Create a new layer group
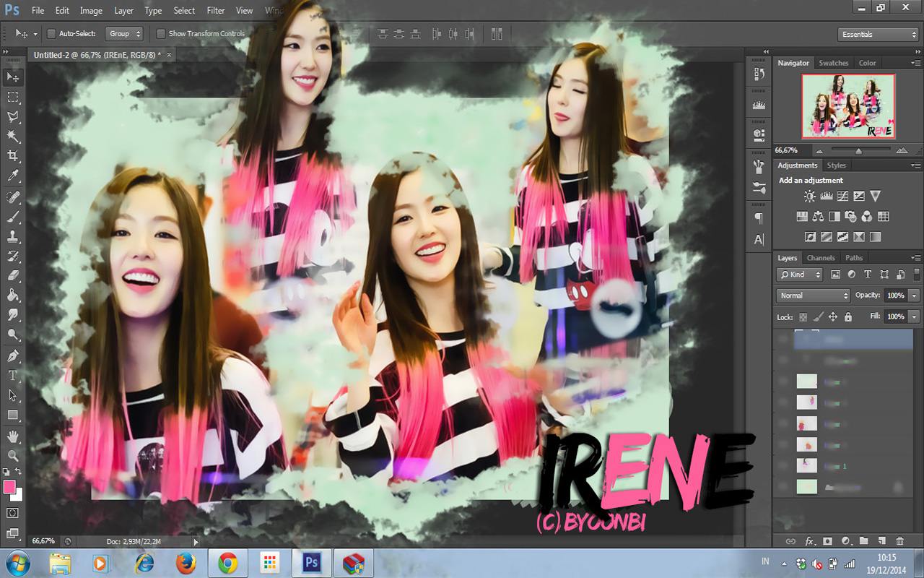Screen dimensions: 924x578 tap(863, 541)
